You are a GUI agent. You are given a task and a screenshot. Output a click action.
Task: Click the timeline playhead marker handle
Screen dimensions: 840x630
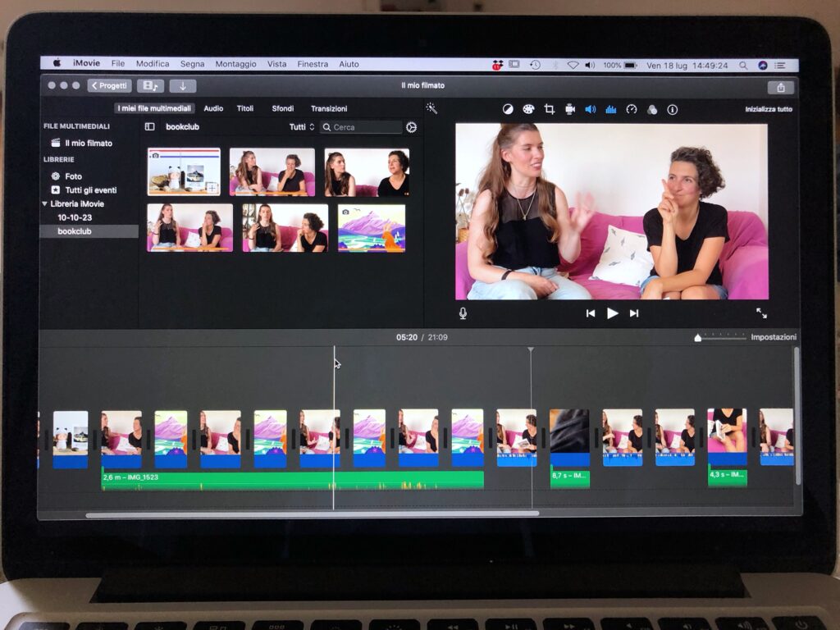[531, 349]
